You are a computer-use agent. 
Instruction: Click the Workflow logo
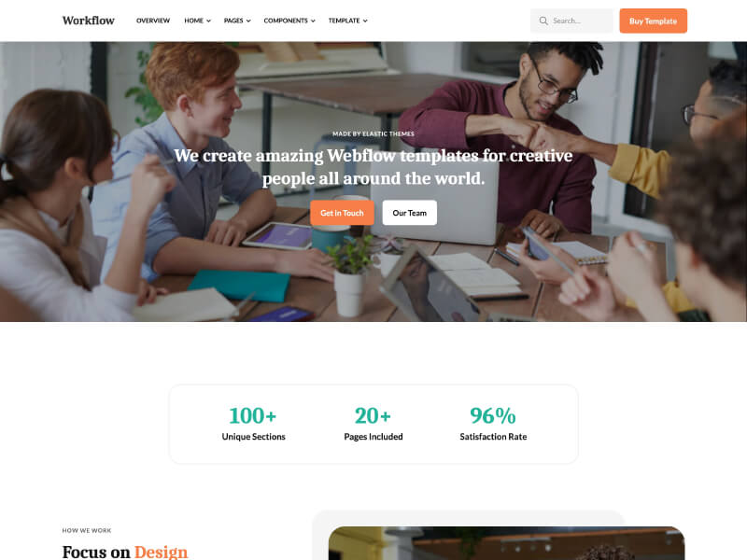pyautogui.click(x=89, y=21)
